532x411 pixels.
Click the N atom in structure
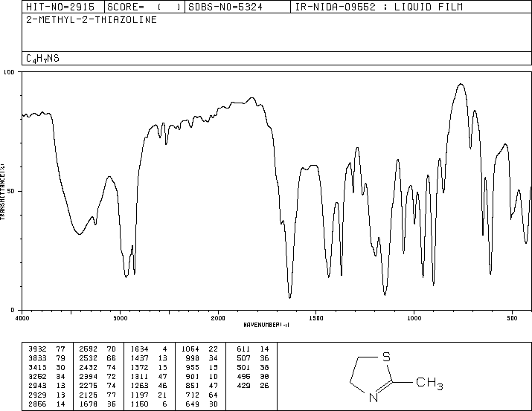[x=374, y=398]
